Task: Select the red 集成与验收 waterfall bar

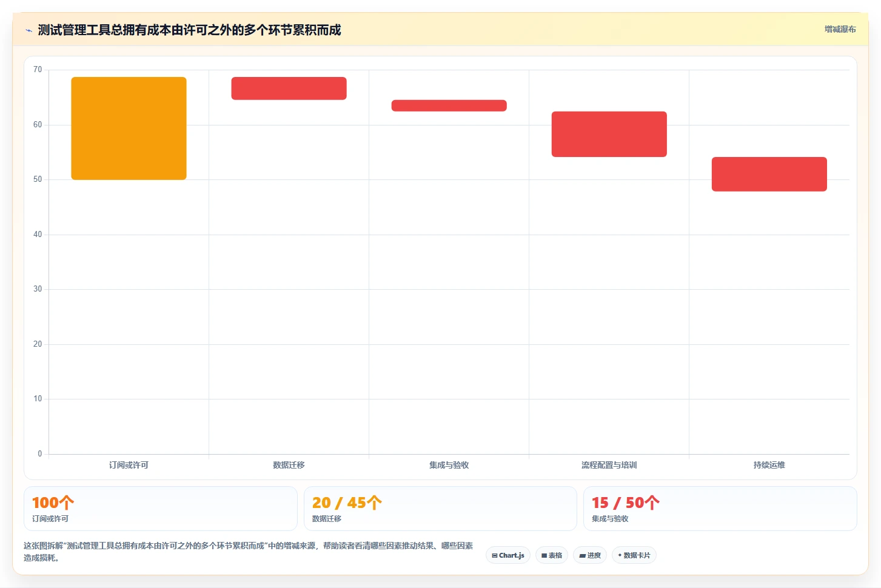Action: click(x=449, y=105)
